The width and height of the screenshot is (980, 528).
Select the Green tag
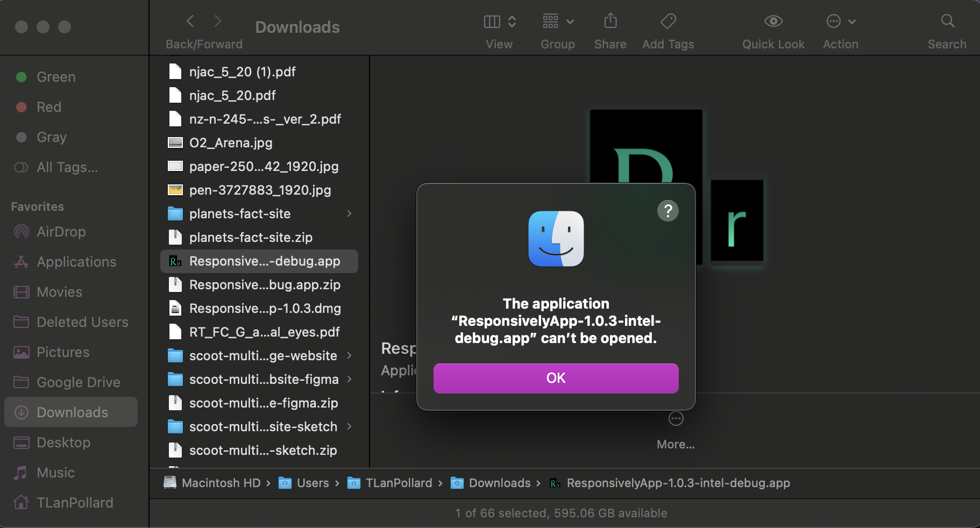[x=55, y=77]
